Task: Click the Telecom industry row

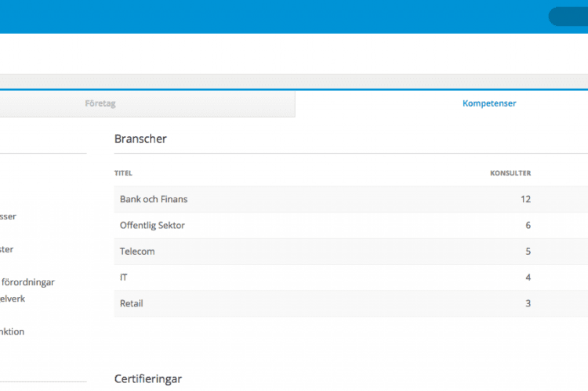Action: click(137, 251)
